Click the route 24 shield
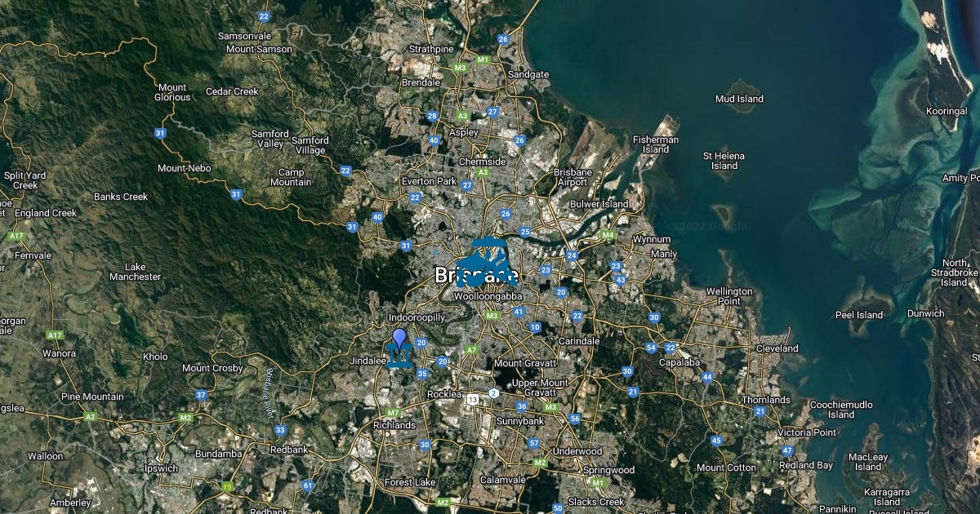Viewport: 980px width, 514px height. (572, 255)
